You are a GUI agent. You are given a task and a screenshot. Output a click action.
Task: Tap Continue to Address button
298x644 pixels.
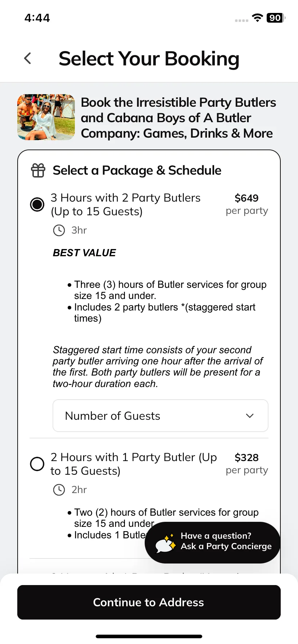pos(149,602)
